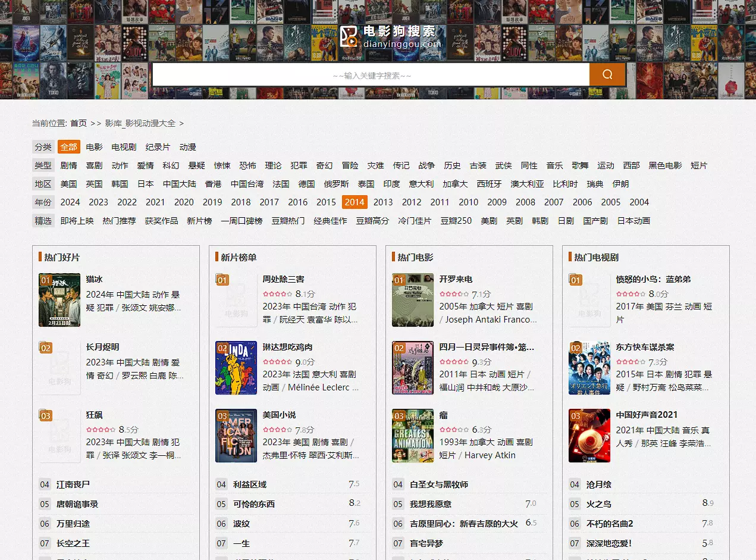Open the 中国好声音2021 poster thumbnail
The image size is (756, 560).
[589, 436]
